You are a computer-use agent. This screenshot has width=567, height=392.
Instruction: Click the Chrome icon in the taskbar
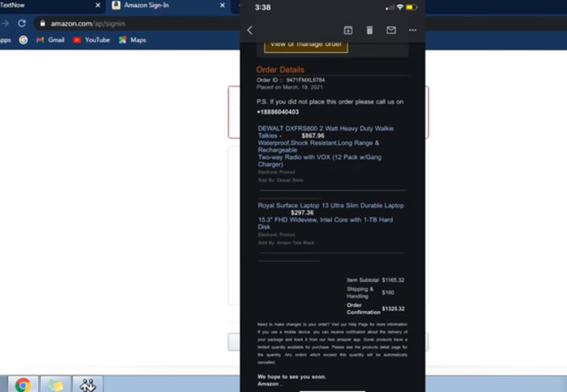pyautogui.click(x=23, y=385)
